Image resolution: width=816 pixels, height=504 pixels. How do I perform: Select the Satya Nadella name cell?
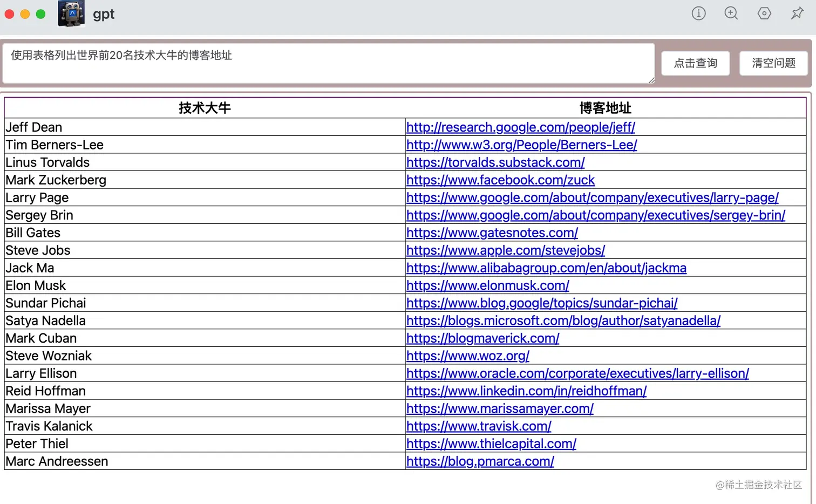[x=205, y=321]
